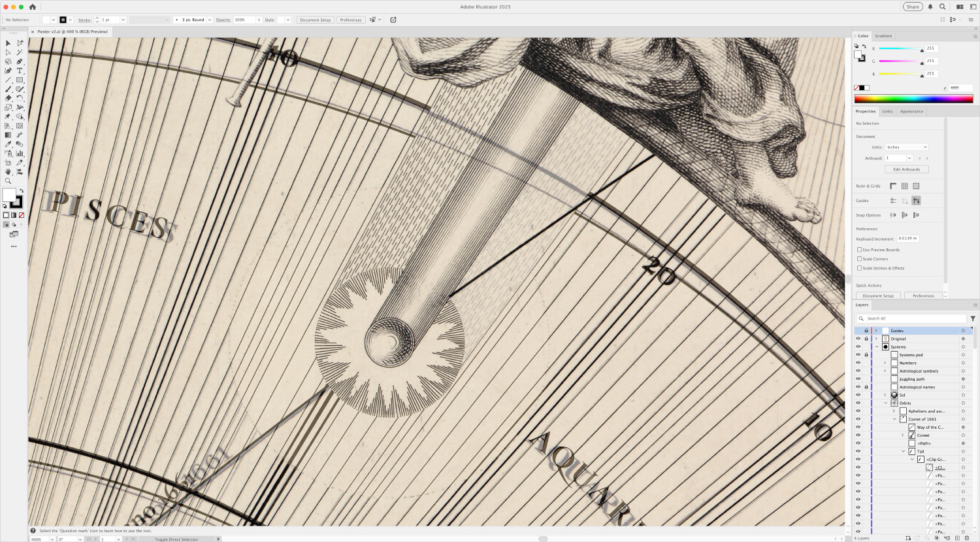Screen dimensions: 980x542
Task: Select the Magic Wand tool
Action: pyautogui.click(x=20, y=52)
